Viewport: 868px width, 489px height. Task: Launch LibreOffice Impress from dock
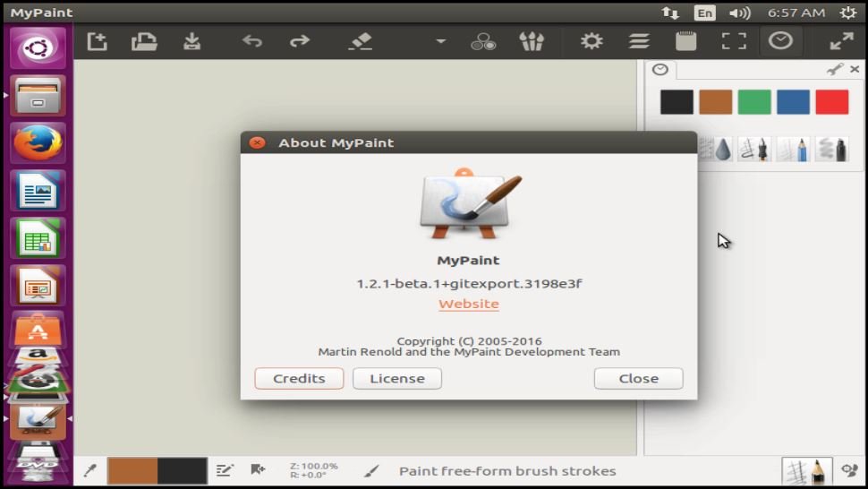[x=38, y=287]
